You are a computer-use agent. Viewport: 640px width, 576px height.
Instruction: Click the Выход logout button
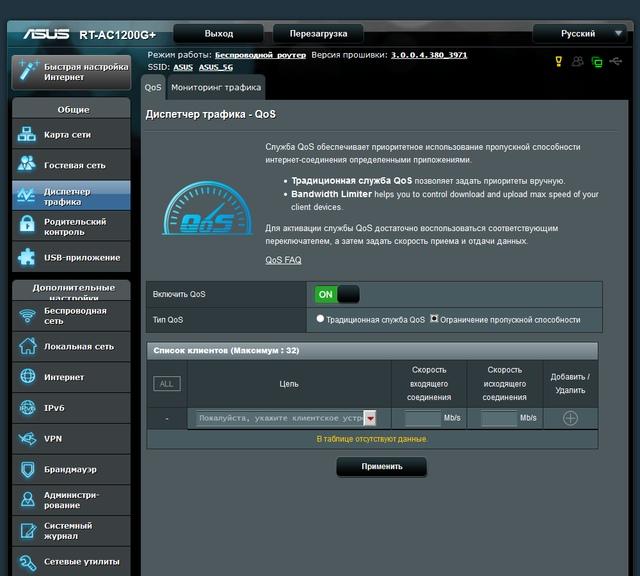218,33
